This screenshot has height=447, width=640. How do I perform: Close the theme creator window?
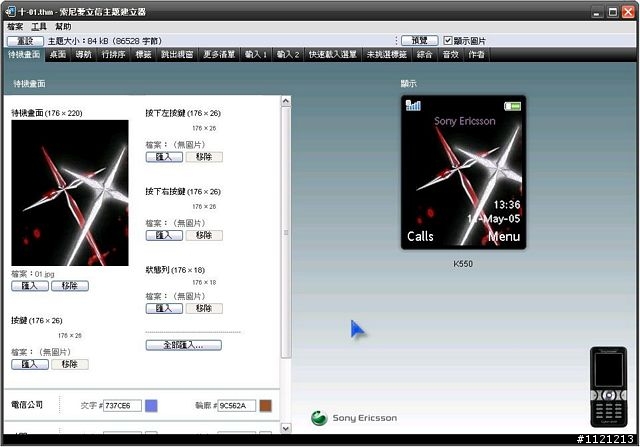[628, 12]
